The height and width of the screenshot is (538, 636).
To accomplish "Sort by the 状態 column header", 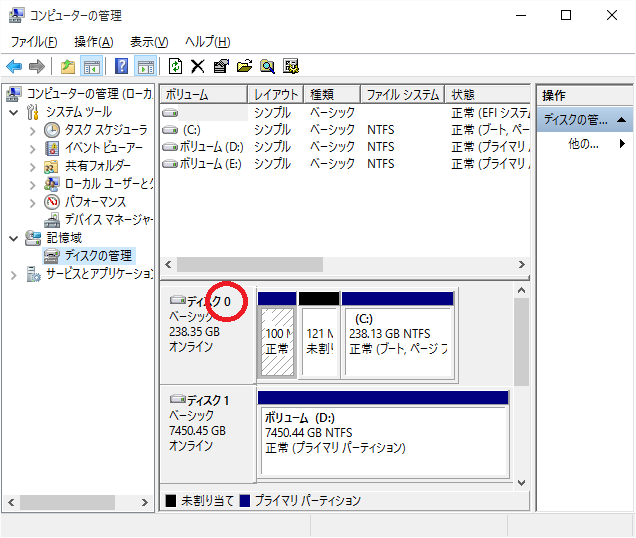I will tap(488, 95).
